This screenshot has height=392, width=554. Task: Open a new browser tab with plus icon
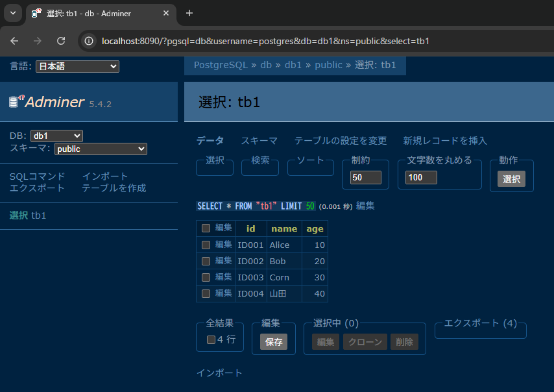(188, 13)
